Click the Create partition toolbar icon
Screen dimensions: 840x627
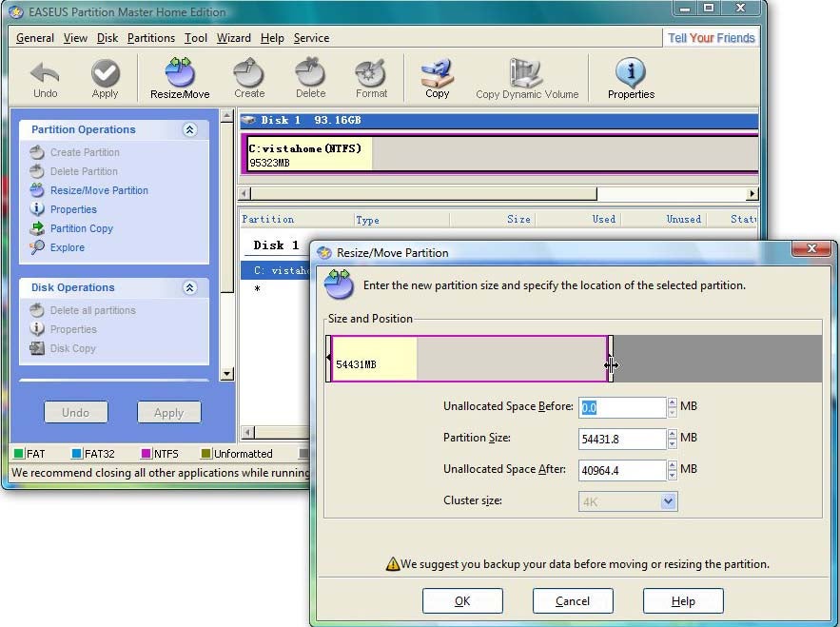[x=249, y=72]
